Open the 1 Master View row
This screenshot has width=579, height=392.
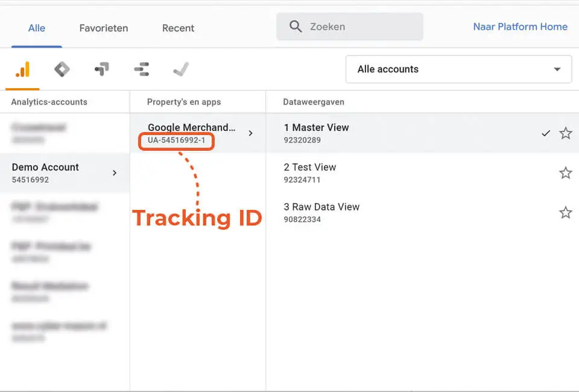422,133
